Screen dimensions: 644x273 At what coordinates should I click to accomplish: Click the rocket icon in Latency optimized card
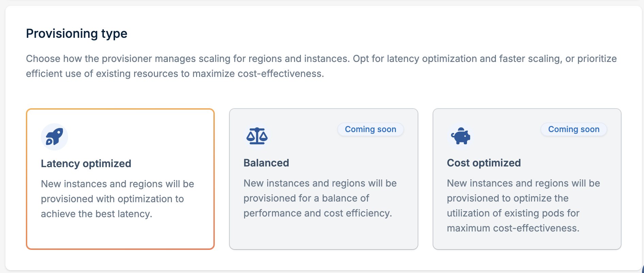(x=54, y=136)
